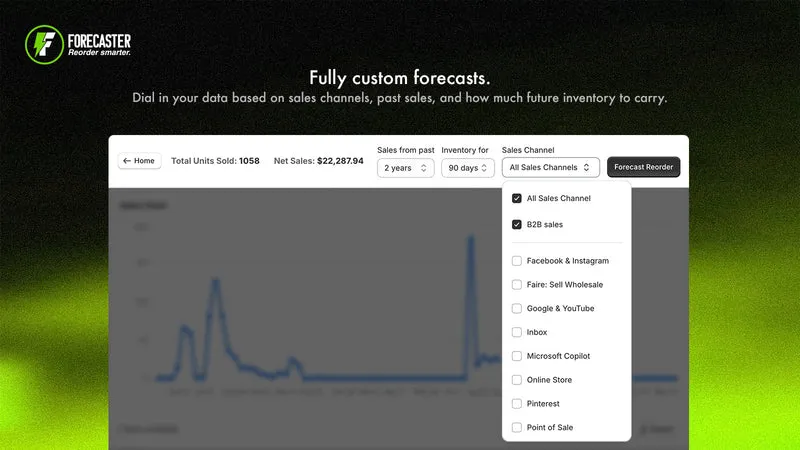Click the Forecast Reorder button

click(643, 167)
